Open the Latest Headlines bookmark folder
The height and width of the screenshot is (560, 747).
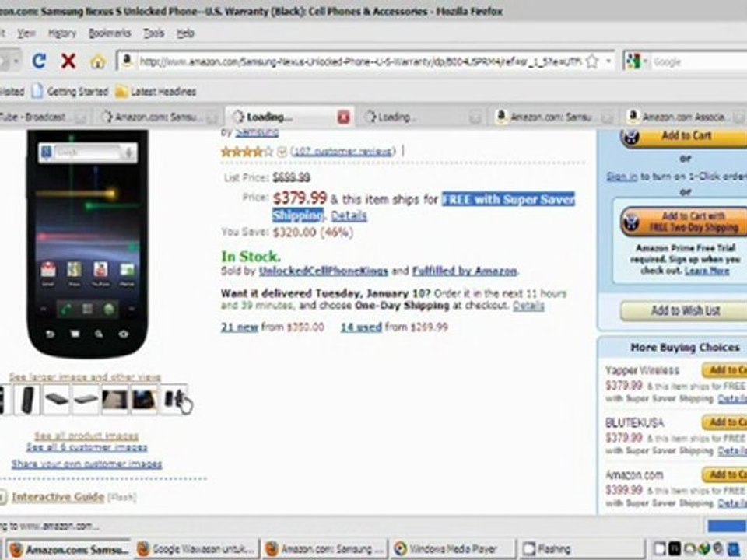pyautogui.click(x=156, y=91)
